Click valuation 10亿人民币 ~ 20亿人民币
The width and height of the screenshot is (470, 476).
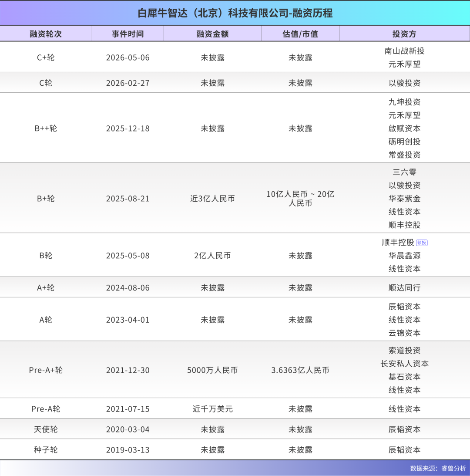tap(300, 199)
